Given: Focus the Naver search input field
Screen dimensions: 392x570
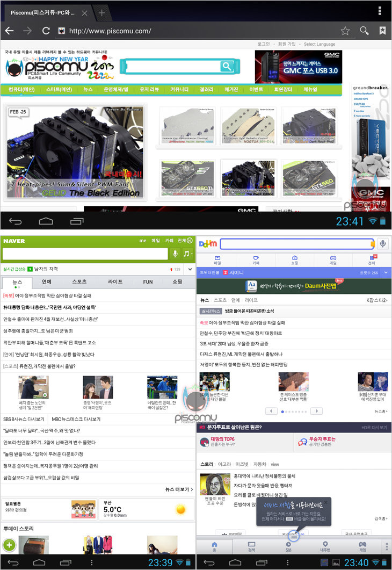Looking at the screenshot, I should [x=85, y=254].
